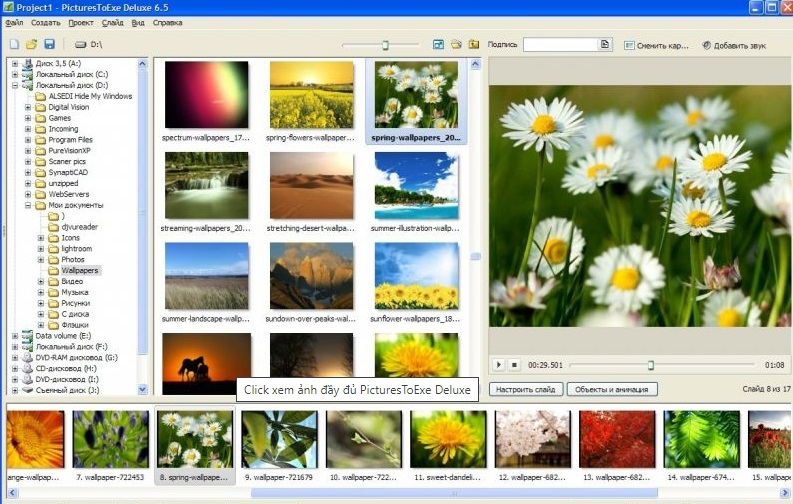Select slide 13 red leaves

(x=617, y=439)
